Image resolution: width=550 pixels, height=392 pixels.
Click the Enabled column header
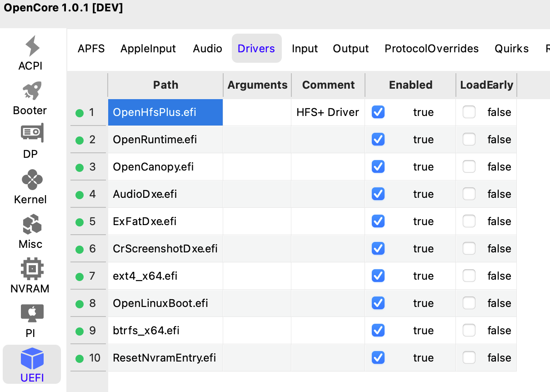point(410,85)
